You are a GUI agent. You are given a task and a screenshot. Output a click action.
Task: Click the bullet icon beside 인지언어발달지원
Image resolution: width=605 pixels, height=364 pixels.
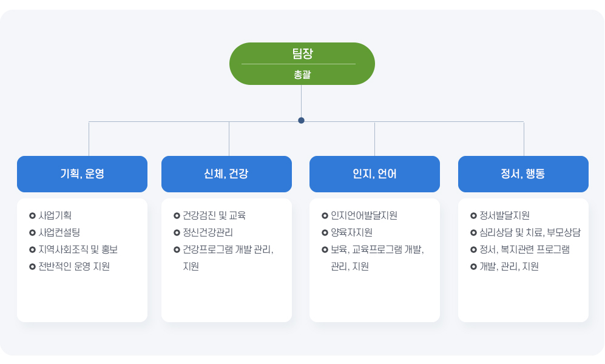pyautogui.click(x=325, y=215)
